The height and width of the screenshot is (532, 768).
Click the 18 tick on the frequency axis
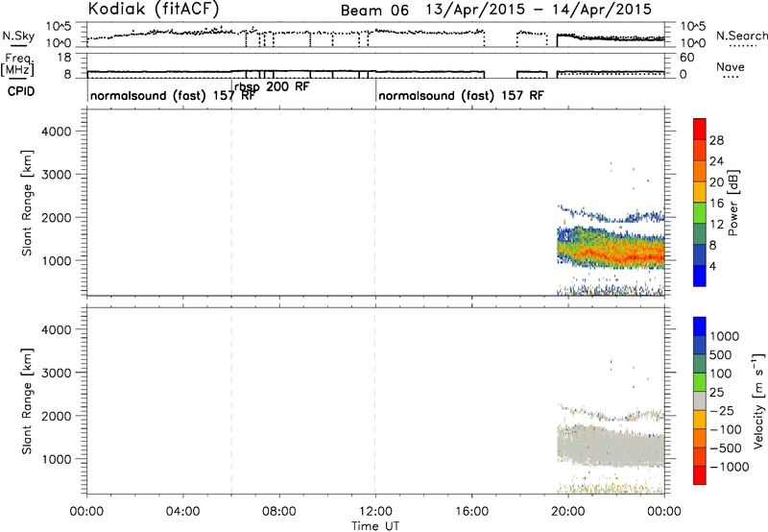[64, 58]
